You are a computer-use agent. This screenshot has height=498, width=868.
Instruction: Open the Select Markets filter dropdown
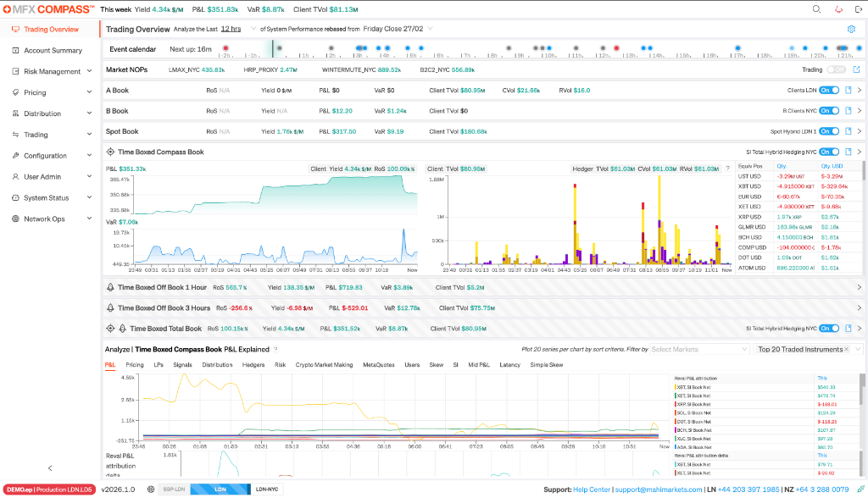(x=699, y=349)
